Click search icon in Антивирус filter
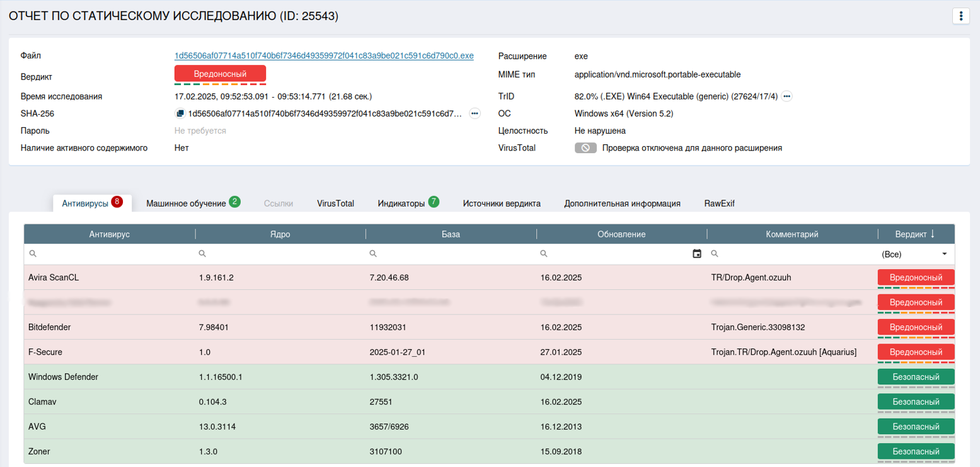980x467 pixels. point(33,254)
